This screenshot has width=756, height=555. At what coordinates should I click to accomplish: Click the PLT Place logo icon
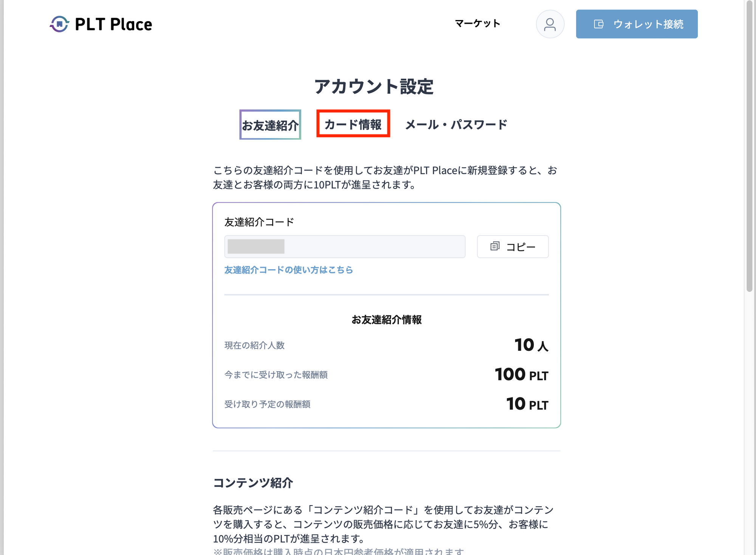pyautogui.click(x=59, y=24)
